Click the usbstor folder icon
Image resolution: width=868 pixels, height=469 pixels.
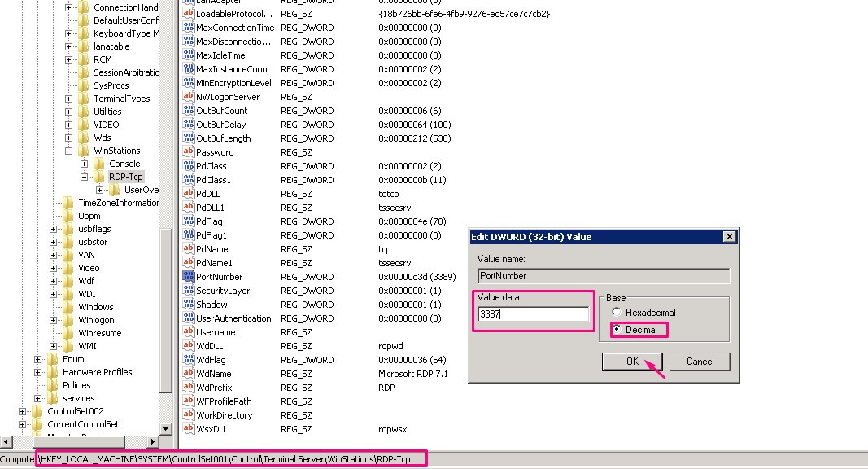click(x=68, y=242)
